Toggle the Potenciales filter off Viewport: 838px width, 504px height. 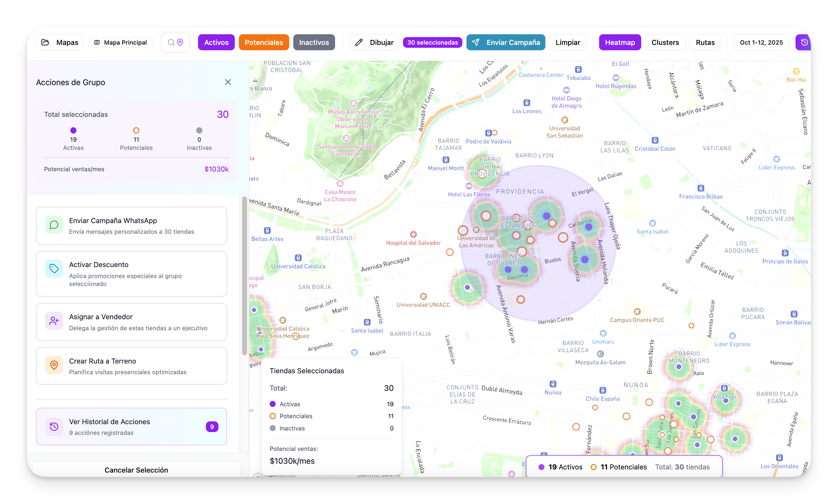coord(264,42)
